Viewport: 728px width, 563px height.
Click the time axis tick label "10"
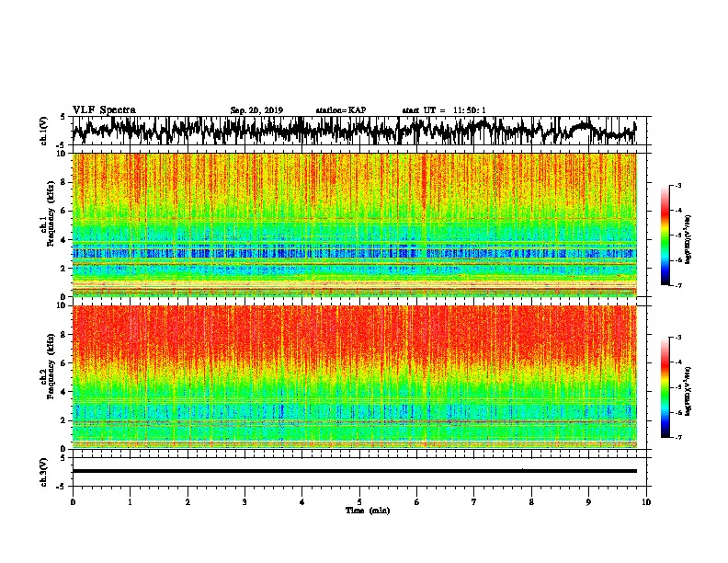click(646, 502)
